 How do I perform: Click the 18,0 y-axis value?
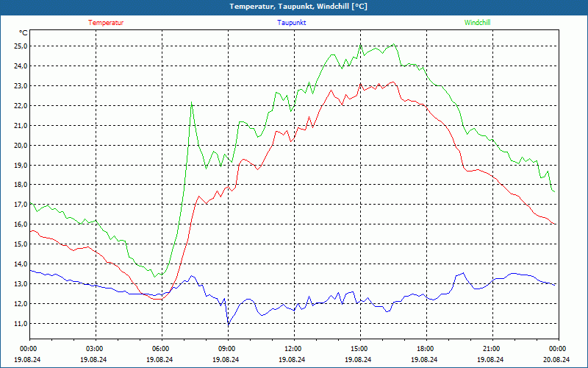[21, 185]
